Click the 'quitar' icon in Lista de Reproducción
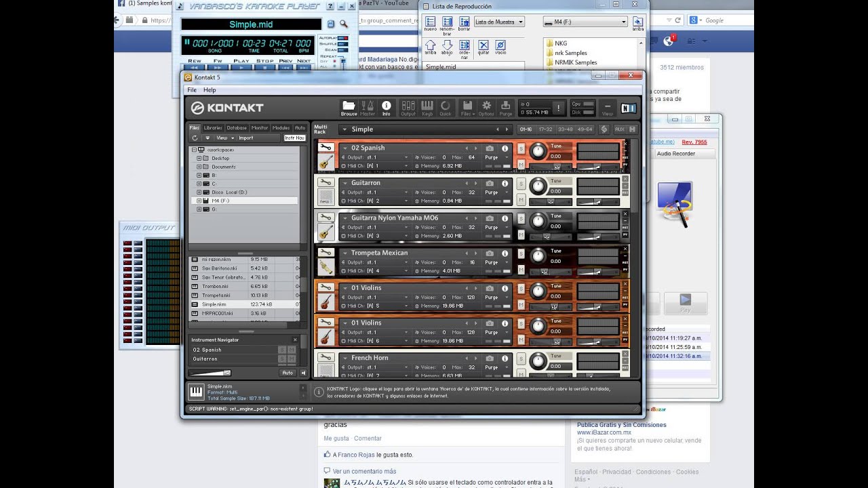868x488 pixels. click(484, 47)
